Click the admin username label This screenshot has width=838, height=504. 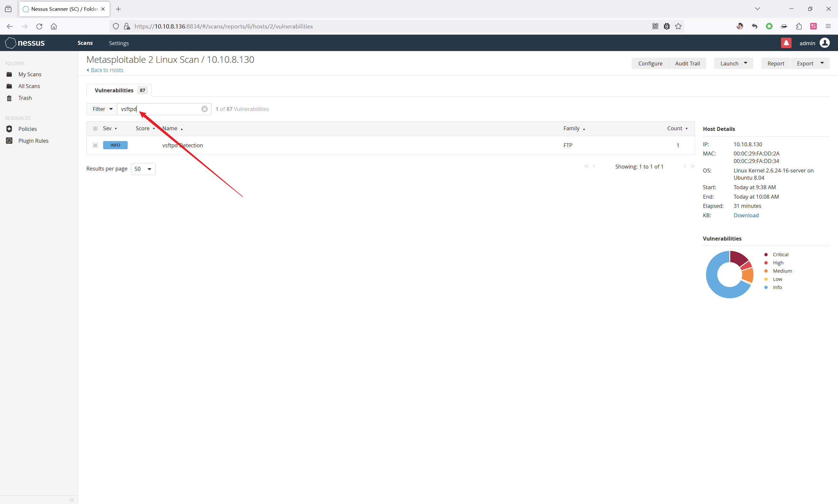pyautogui.click(x=807, y=43)
